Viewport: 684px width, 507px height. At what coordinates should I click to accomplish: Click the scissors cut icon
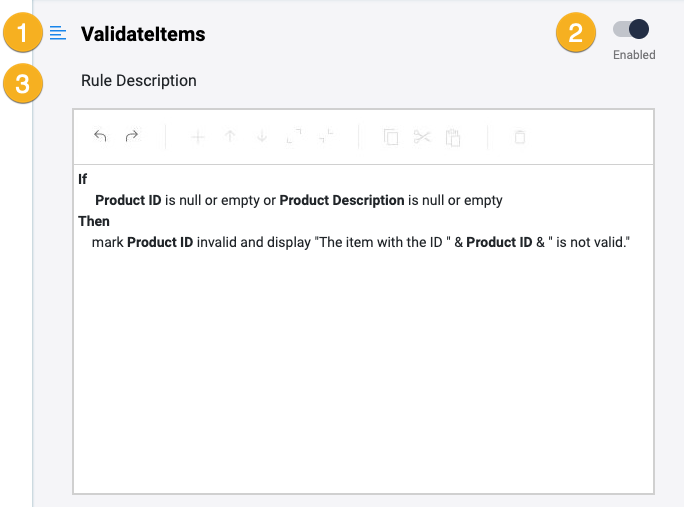422,137
